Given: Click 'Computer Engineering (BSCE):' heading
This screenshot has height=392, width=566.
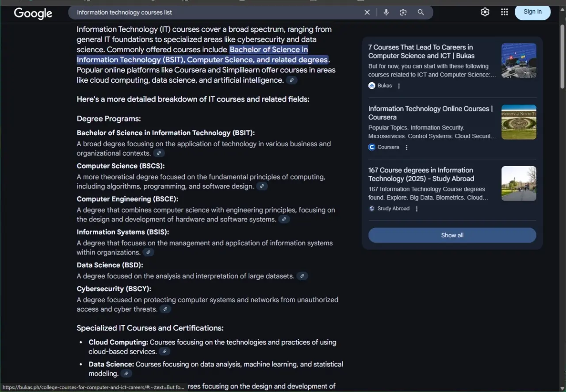Looking at the screenshot, I should pyautogui.click(x=127, y=199).
